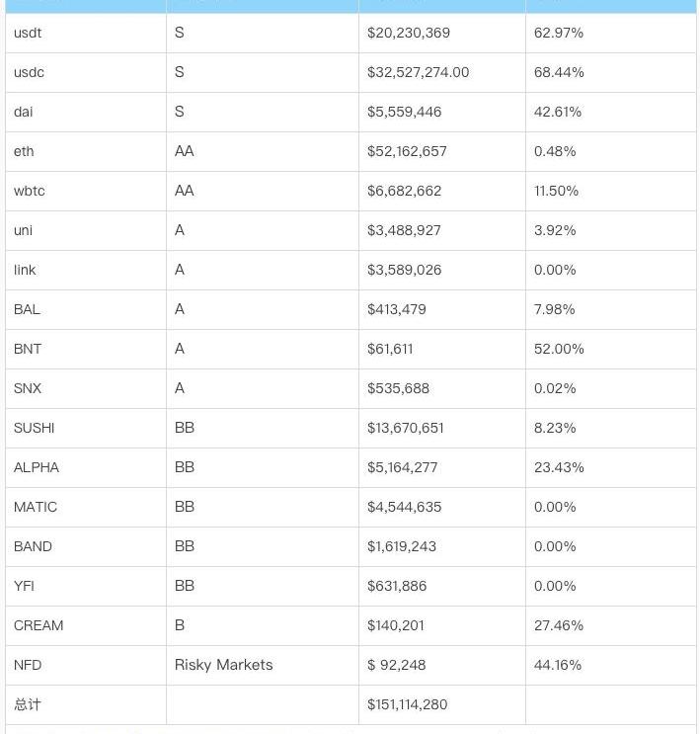Select the BAND token name cell
700x734 pixels.
tap(33, 546)
